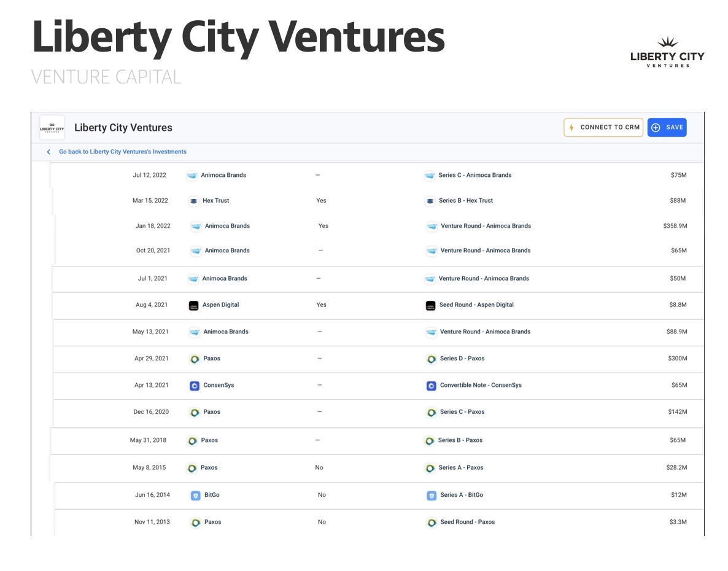Click the BitGo company icon
The height and width of the screenshot is (571, 728).
click(195, 495)
